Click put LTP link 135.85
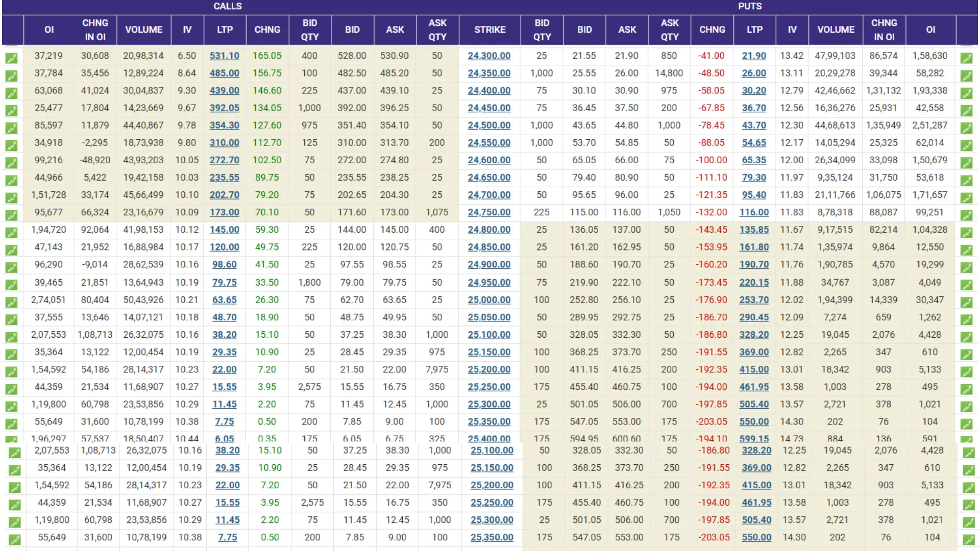Screen dimensions: 980x551 [754, 230]
